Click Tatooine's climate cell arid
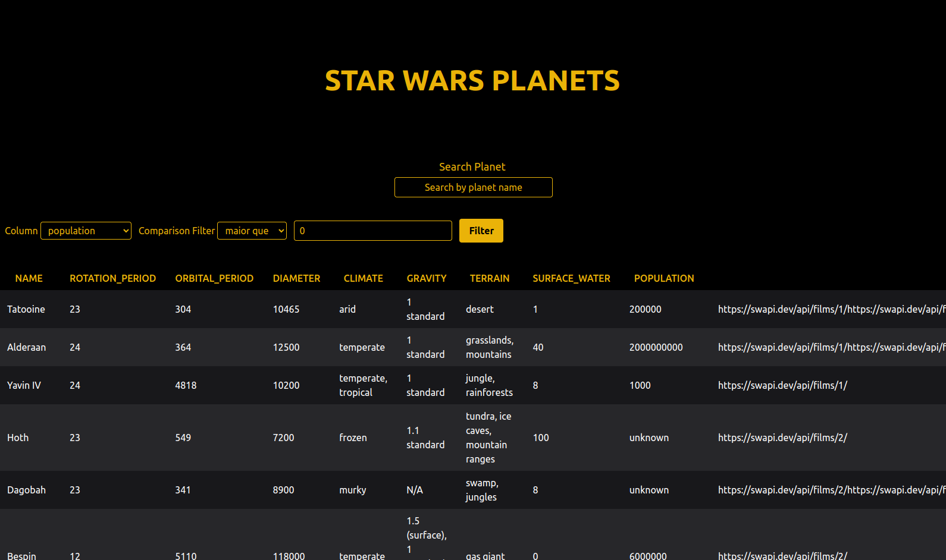This screenshot has width=946, height=560. coord(347,309)
